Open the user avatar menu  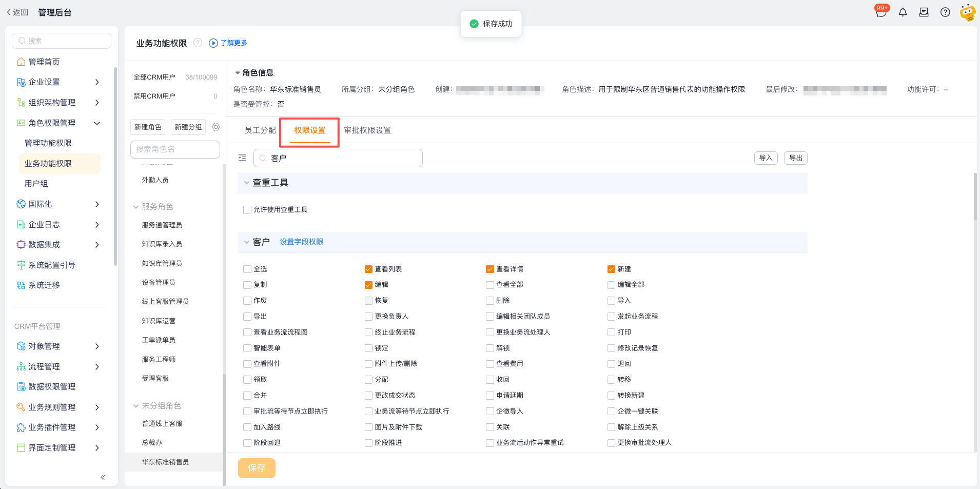pyautogui.click(x=968, y=12)
